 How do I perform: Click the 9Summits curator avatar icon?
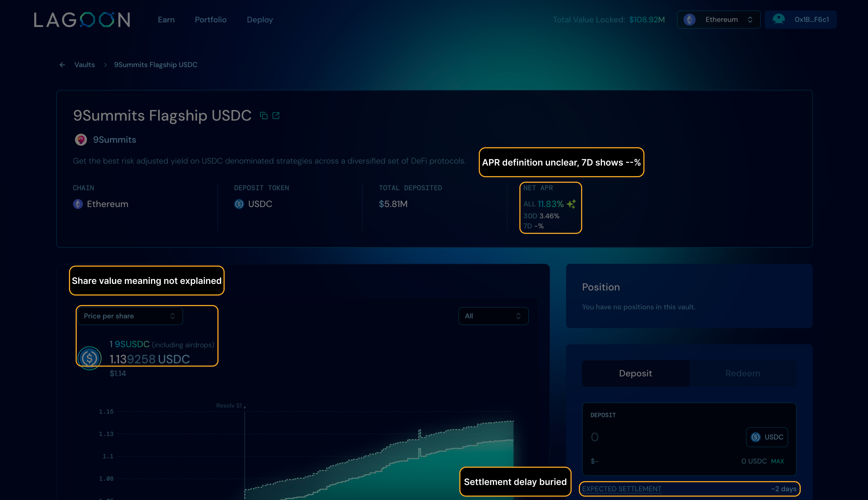[x=81, y=139]
